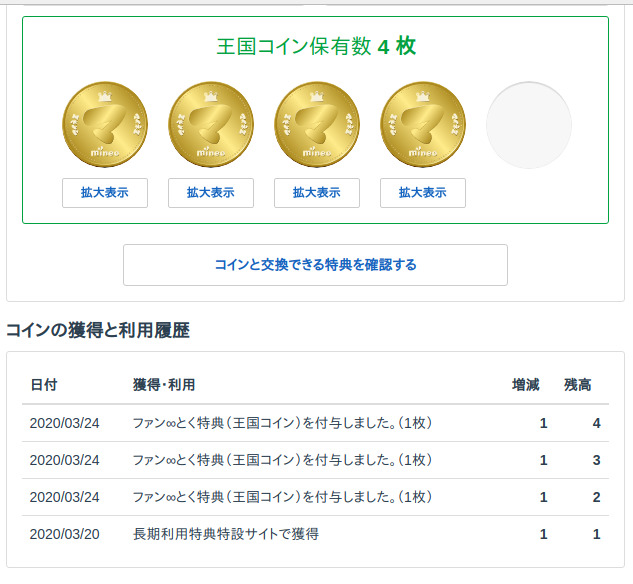Click the コインの獲得と利用履歴 section heading
Image resolution: width=633 pixels, height=584 pixels.
98,330
